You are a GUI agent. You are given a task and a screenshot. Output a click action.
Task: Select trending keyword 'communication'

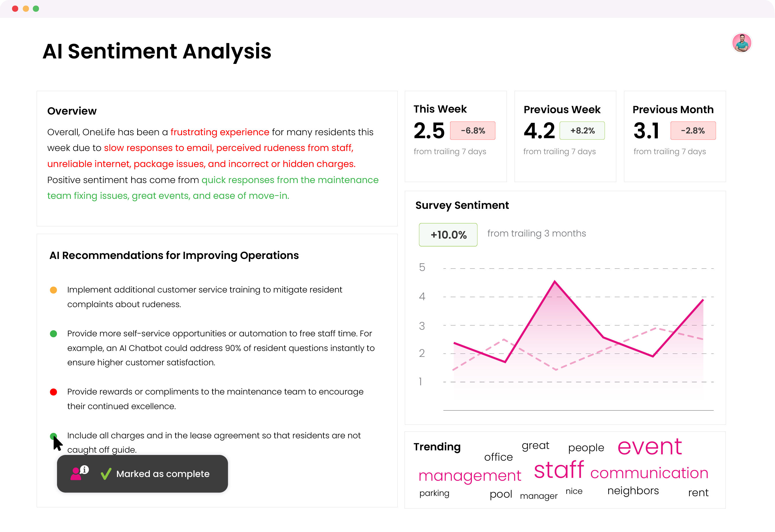click(x=649, y=473)
